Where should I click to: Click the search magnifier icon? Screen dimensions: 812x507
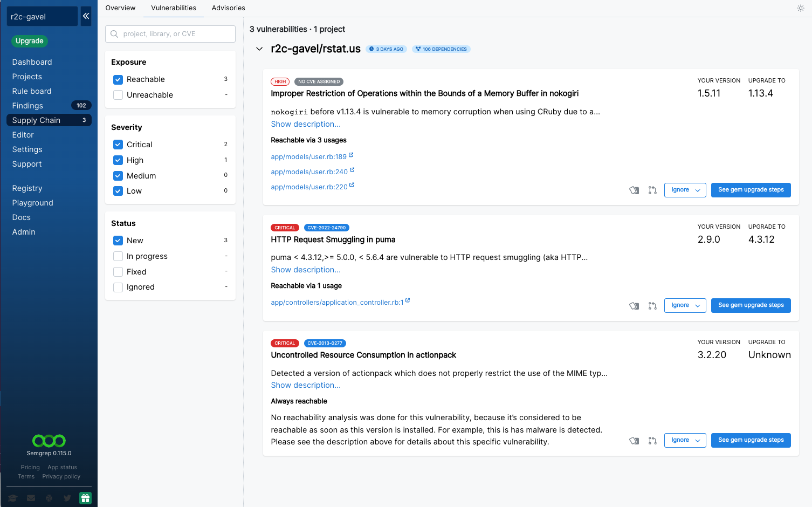click(x=114, y=34)
